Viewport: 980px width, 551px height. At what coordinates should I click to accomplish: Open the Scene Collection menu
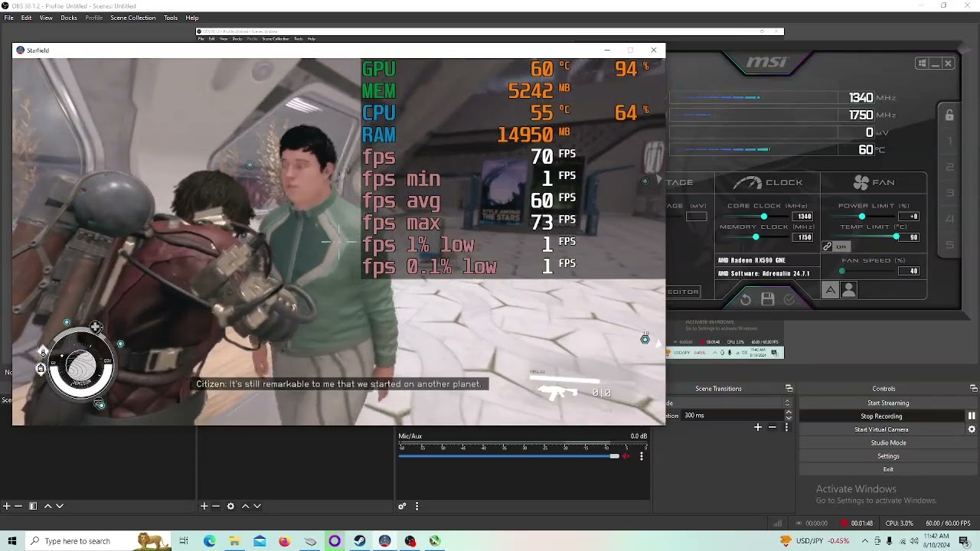(x=133, y=18)
